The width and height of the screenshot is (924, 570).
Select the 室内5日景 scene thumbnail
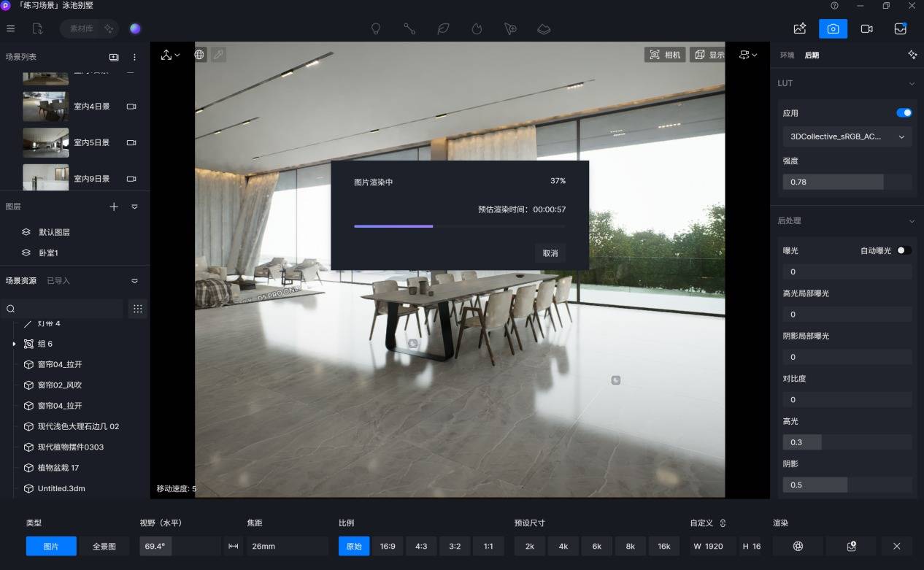coord(46,142)
